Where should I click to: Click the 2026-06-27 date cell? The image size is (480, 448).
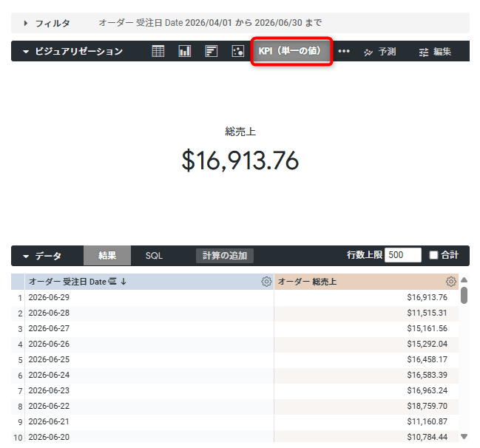[x=149, y=329]
